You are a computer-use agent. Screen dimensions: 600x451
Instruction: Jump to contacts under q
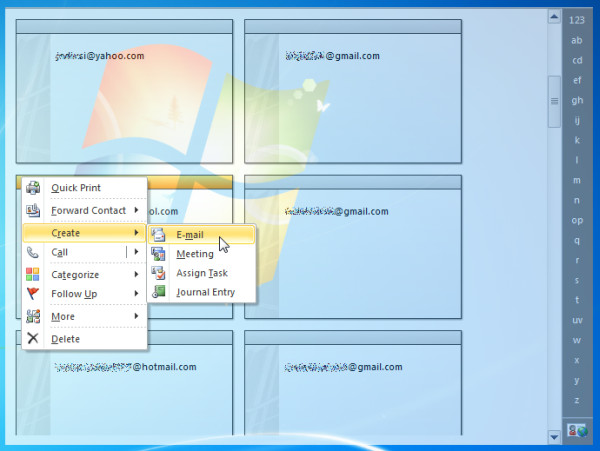[577, 240]
